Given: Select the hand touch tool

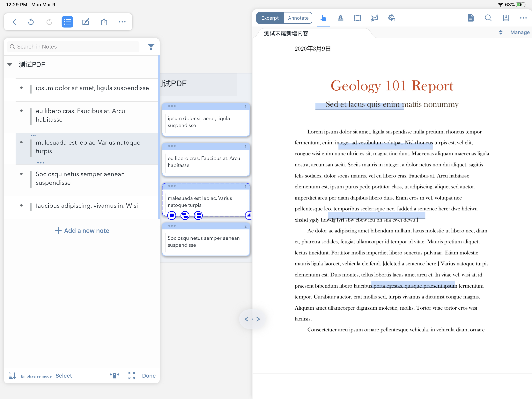Looking at the screenshot, I should [x=323, y=18].
